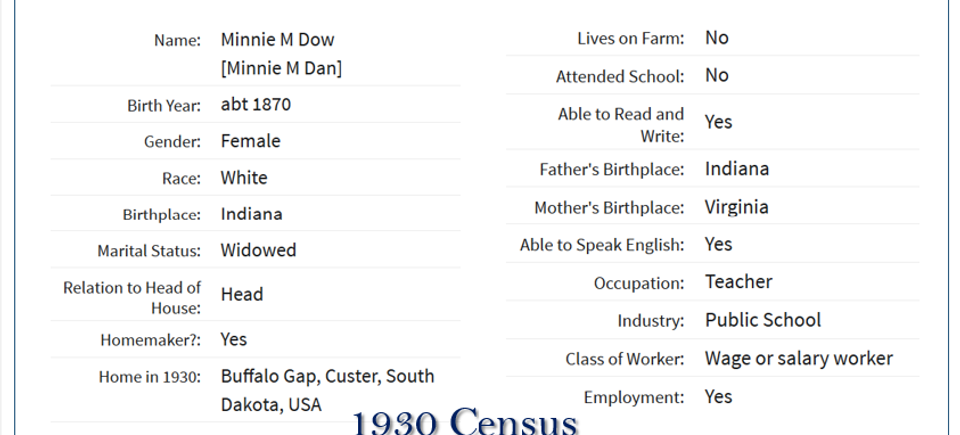Click the Relation to Head value Head
Viewport: 960px width, 435px height.
[242, 295]
